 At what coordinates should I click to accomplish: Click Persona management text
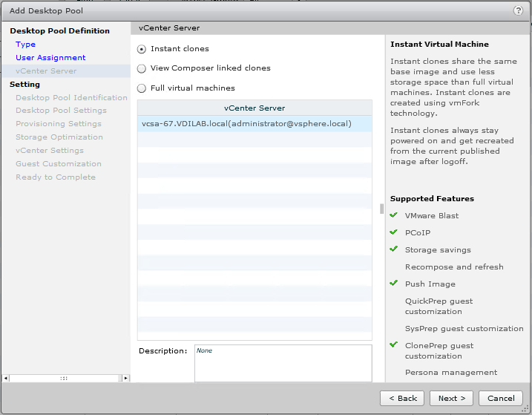coord(451,373)
